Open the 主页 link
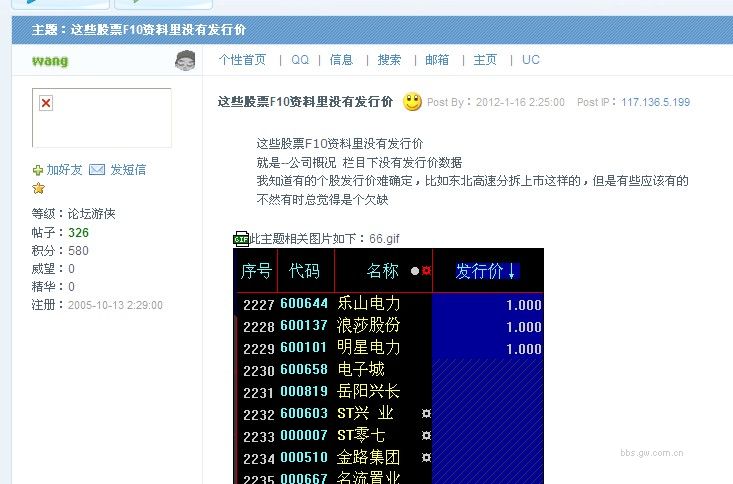The image size is (733, 484). point(485,60)
